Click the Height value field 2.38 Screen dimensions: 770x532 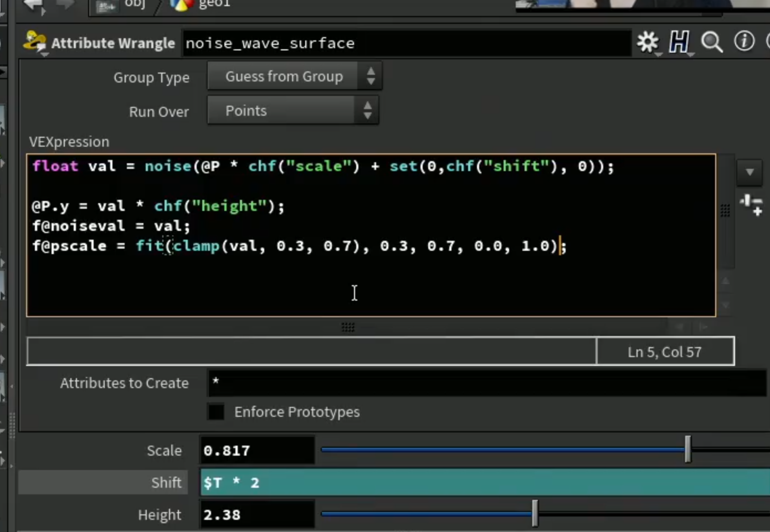click(257, 515)
